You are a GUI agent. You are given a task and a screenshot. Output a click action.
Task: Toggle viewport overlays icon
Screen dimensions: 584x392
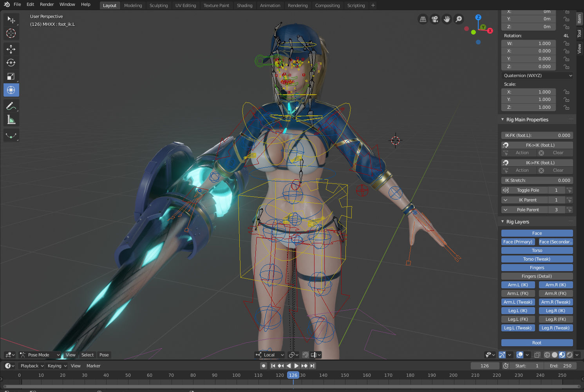(520, 355)
